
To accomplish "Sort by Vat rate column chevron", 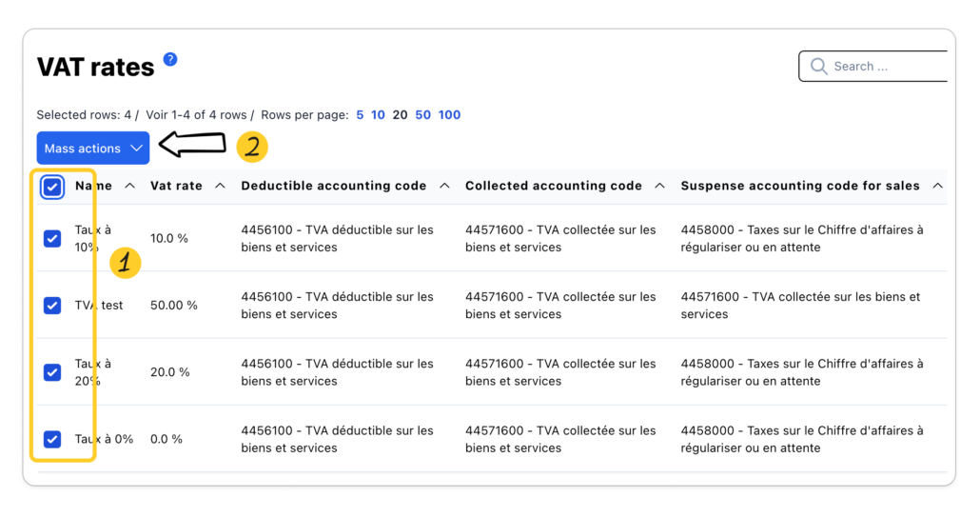I will coord(220,186).
